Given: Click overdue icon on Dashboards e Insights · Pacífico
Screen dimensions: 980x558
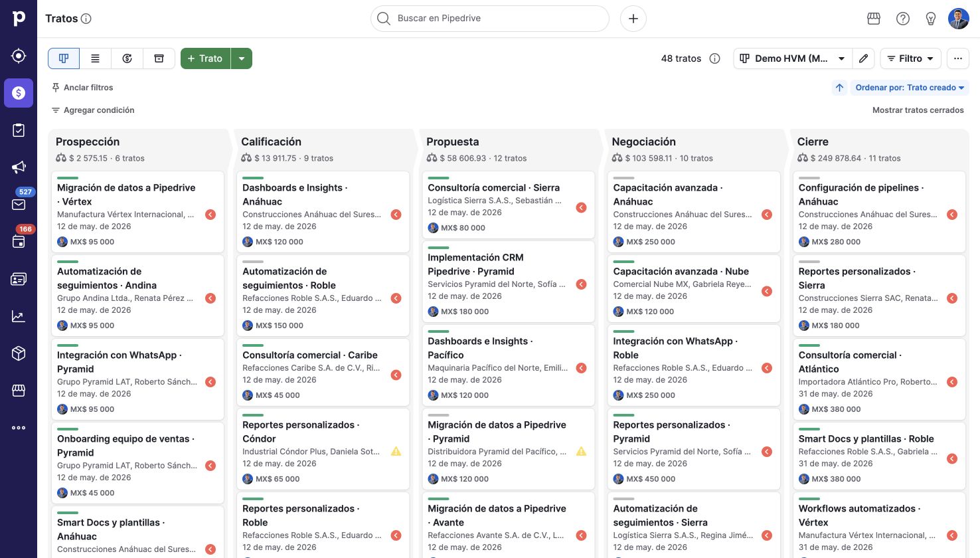Looking at the screenshot, I should 581,368.
